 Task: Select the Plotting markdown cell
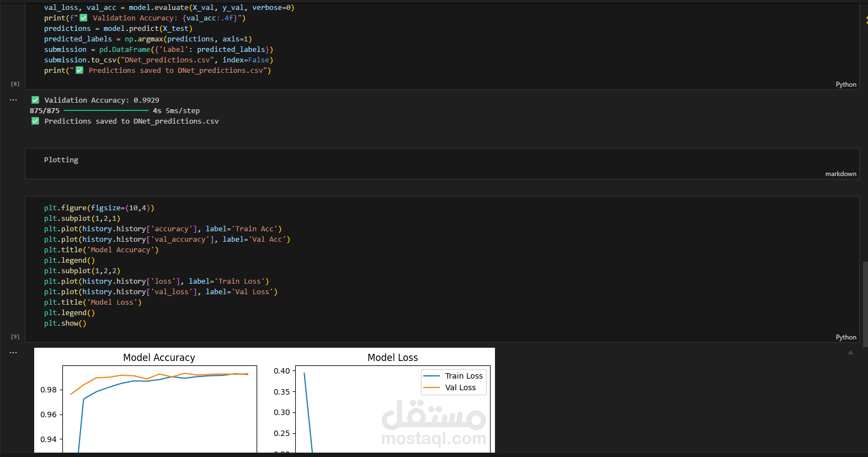[x=442, y=163]
